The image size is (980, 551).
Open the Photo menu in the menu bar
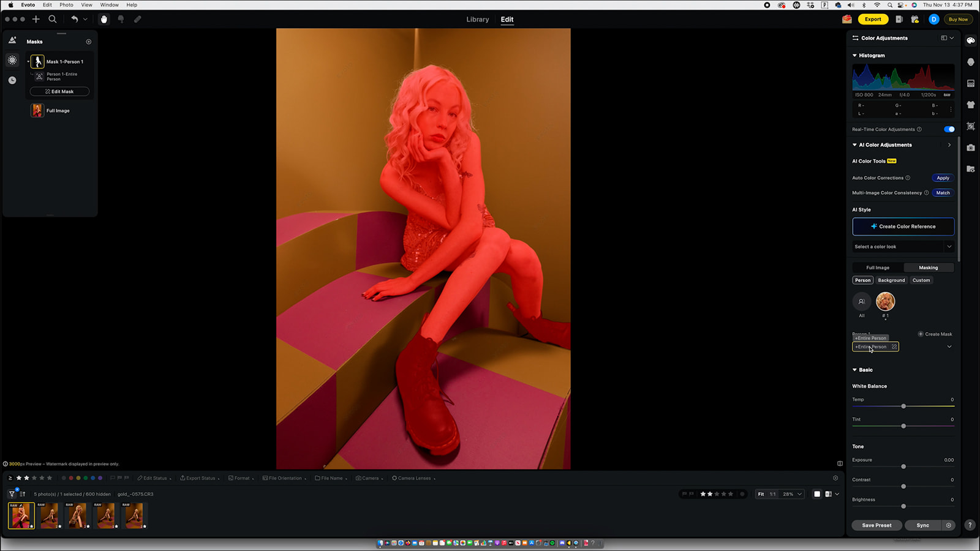pyautogui.click(x=66, y=5)
